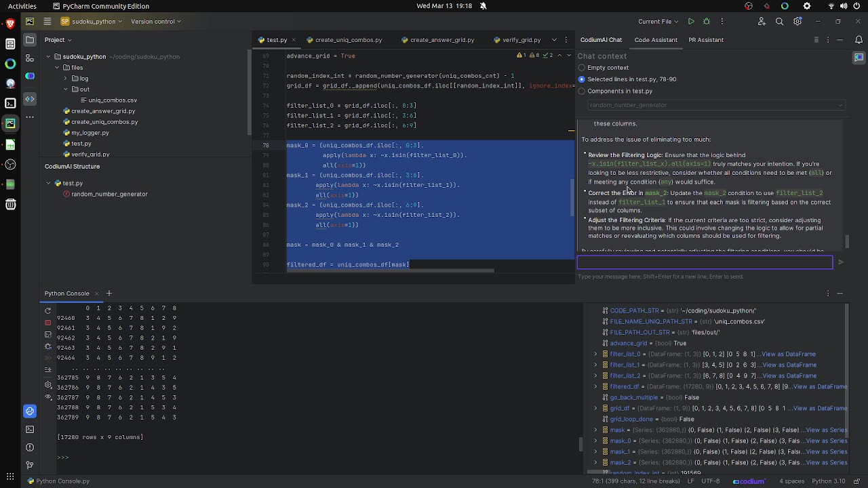Viewport: 868px width, 488px height.
Task: Send chat message arrow icon
Action: [x=841, y=262]
